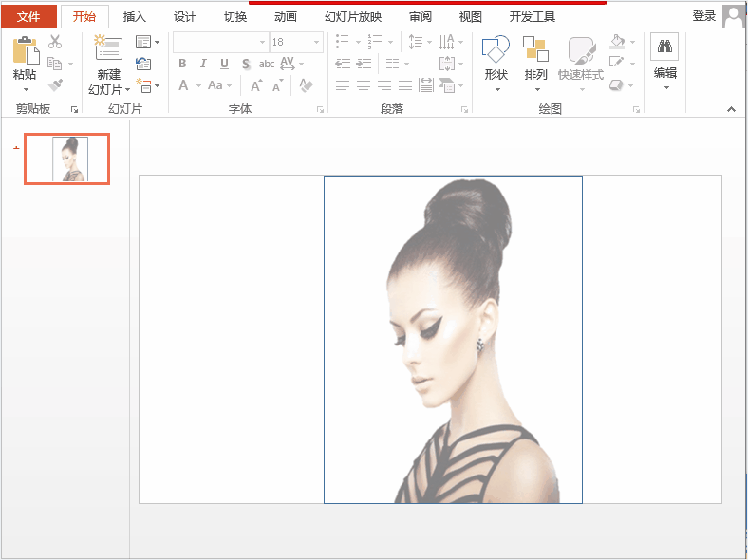
Task: Expand the font name combo box
Action: pos(262,42)
